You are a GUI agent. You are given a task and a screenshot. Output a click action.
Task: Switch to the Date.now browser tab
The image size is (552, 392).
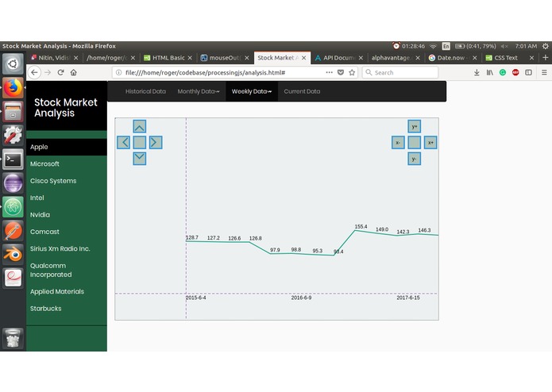tap(453, 58)
